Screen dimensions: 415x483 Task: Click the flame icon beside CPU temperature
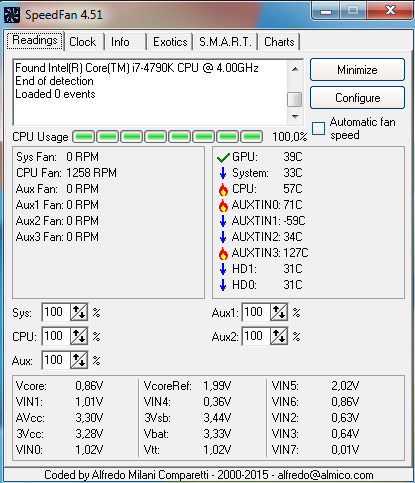(x=223, y=189)
